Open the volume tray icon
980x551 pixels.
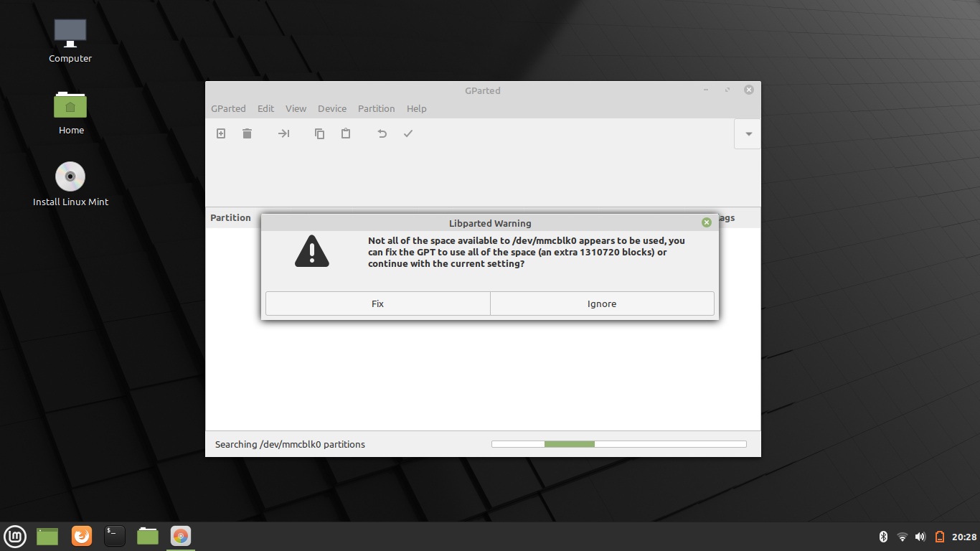(x=920, y=537)
